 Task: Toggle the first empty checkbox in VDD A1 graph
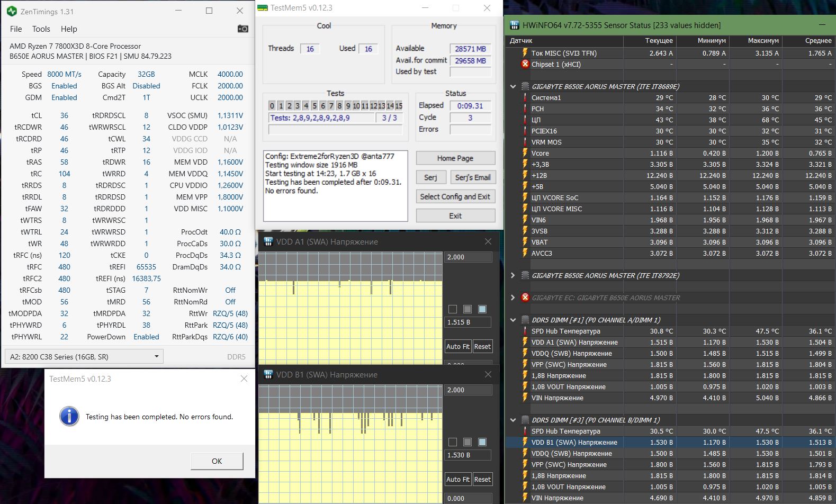tap(452, 309)
